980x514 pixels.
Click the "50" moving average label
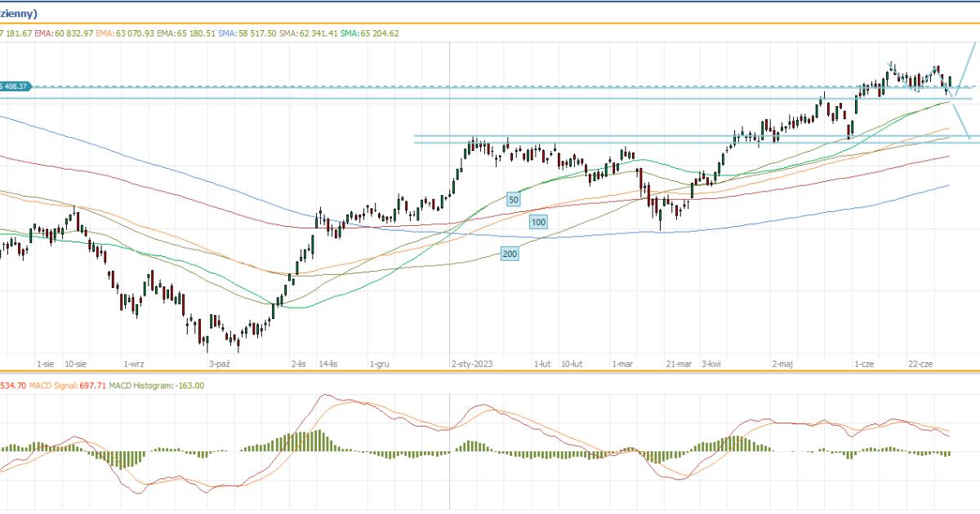click(514, 199)
